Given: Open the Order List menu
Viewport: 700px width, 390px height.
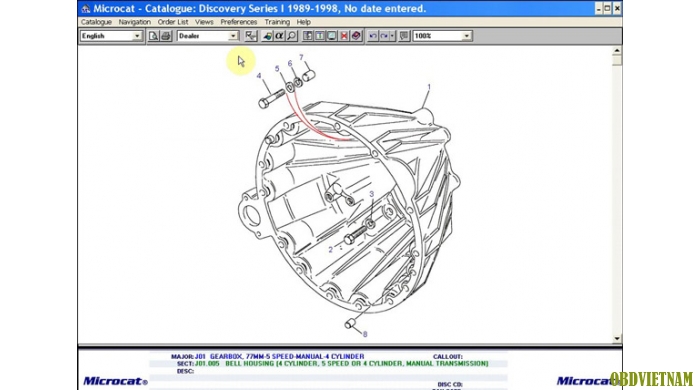Looking at the screenshot, I should click(173, 22).
